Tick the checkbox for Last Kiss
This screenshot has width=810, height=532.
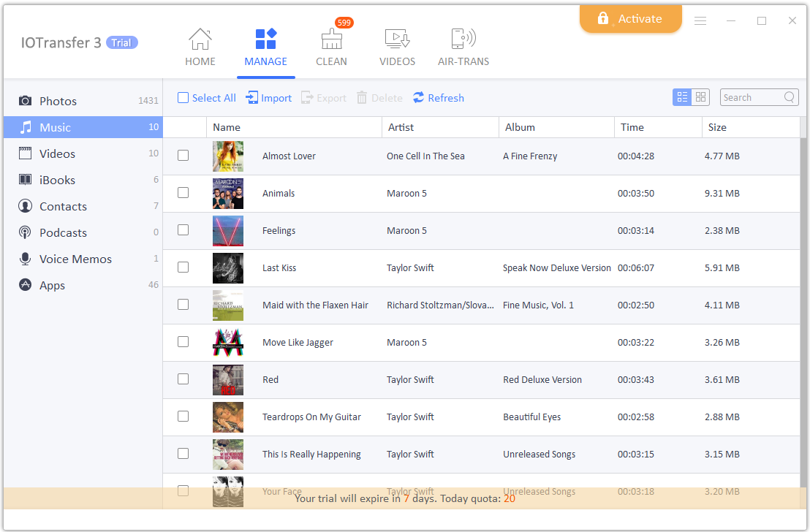click(x=183, y=267)
